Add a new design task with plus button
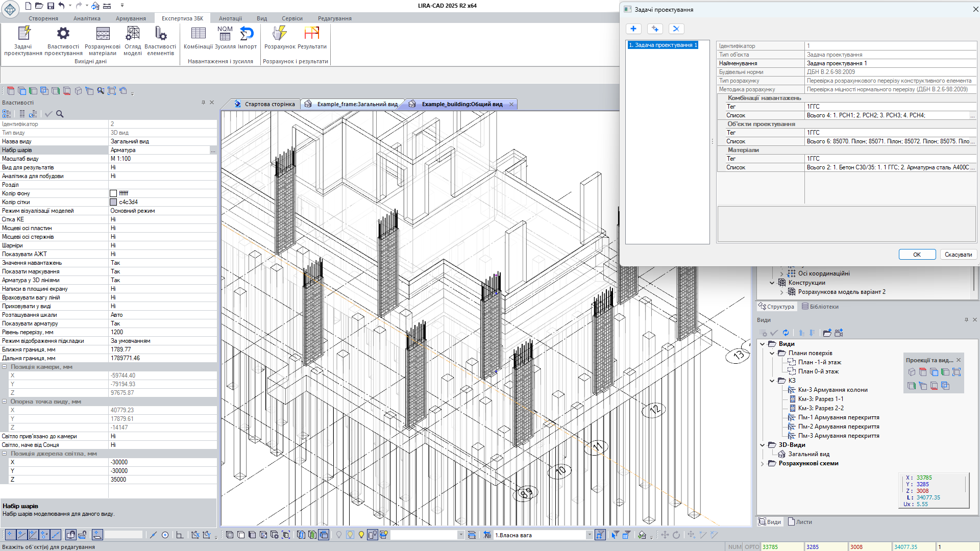This screenshot has height=551, width=980. tap(633, 29)
